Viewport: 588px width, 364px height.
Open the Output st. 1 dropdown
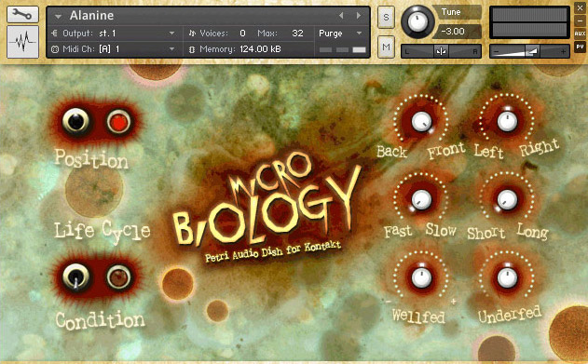point(171,34)
